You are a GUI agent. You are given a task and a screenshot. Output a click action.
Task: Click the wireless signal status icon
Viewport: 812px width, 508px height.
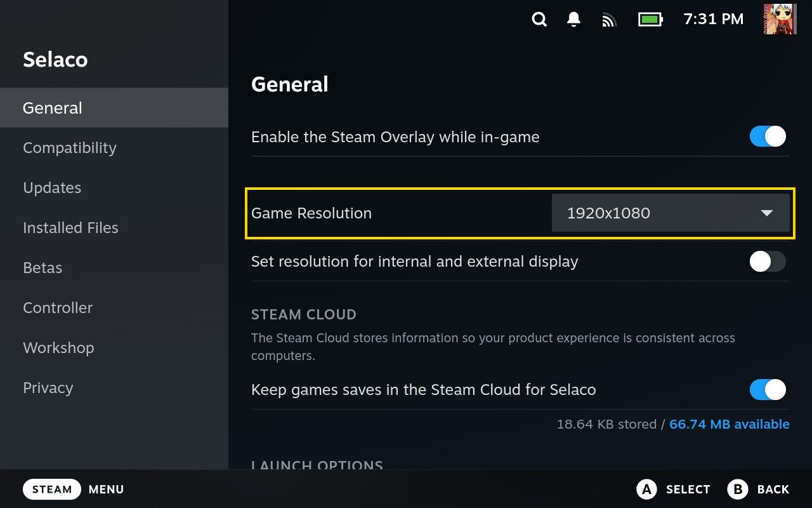click(609, 20)
